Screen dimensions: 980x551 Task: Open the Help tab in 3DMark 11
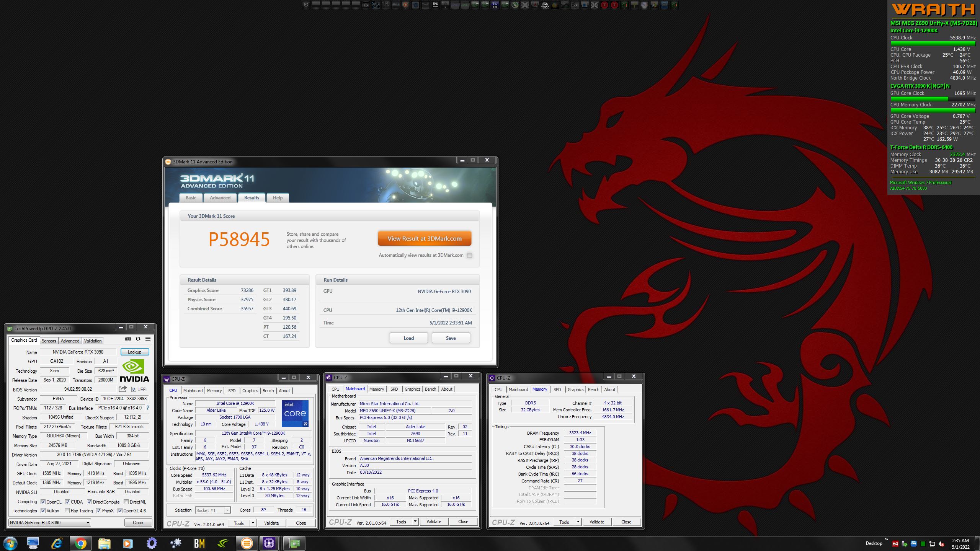point(278,198)
